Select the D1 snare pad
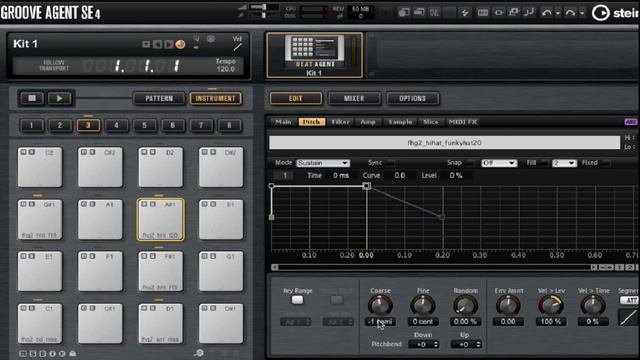 tap(160, 323)
